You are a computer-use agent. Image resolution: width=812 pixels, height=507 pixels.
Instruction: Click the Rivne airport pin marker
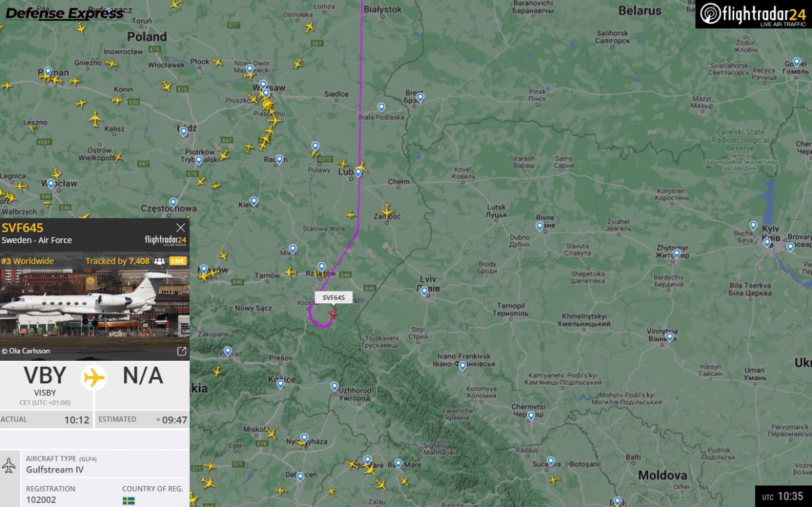click(x=540, y=226)
